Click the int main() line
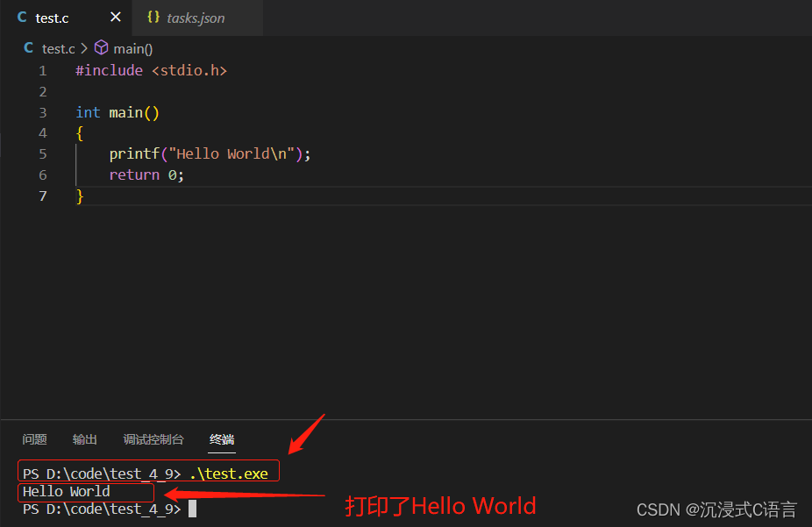Screen dimensions: 812x527 click(118, 112)
